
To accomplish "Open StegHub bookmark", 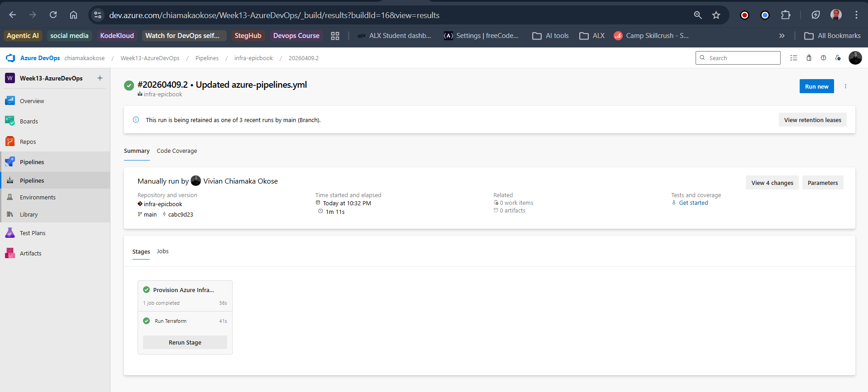I will point(248,36).
